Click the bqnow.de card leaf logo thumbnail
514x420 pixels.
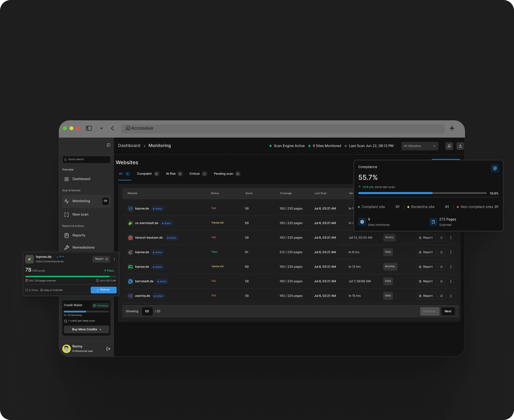29,259
